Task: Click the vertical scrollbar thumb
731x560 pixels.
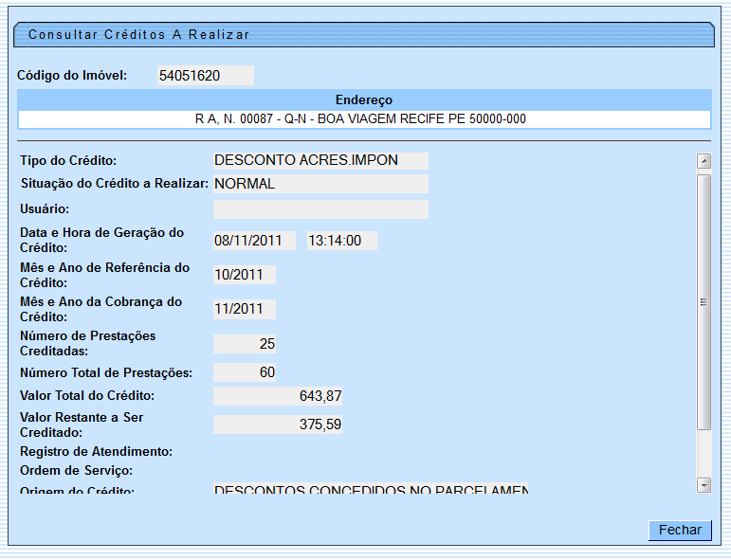Action: coord(704,301)
